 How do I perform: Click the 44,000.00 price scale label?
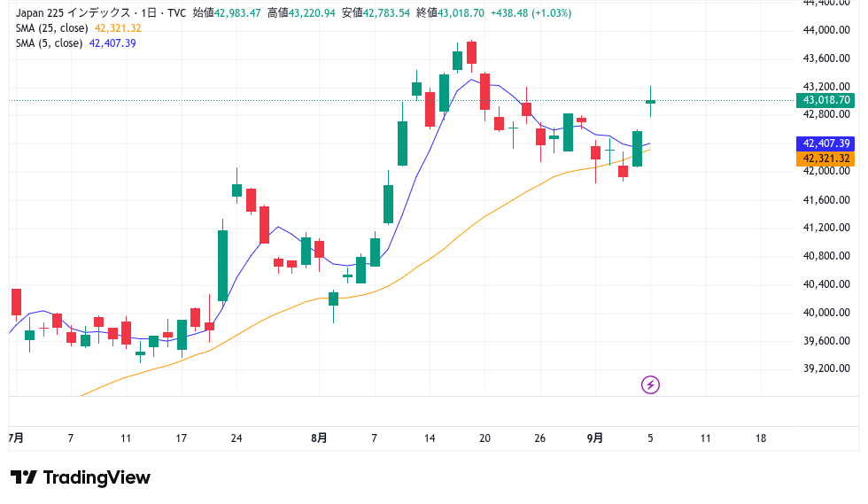coord(825,30)
